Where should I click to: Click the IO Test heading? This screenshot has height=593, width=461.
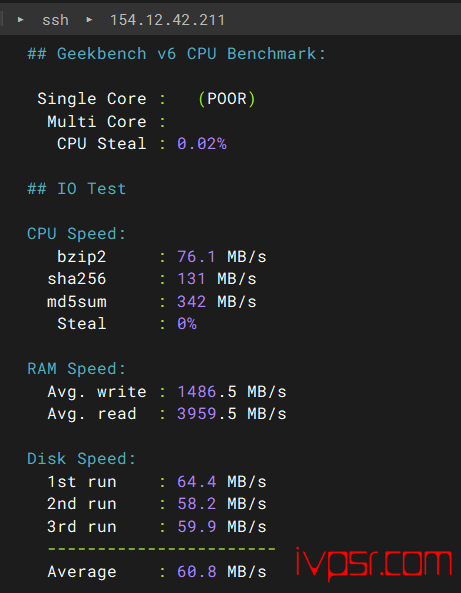[76, 188]
